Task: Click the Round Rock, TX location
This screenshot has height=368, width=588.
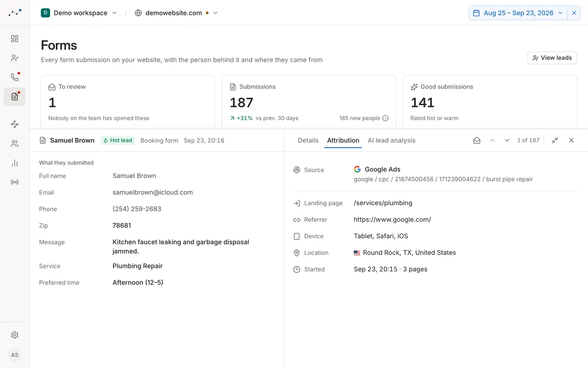Action: click(409, 253)
